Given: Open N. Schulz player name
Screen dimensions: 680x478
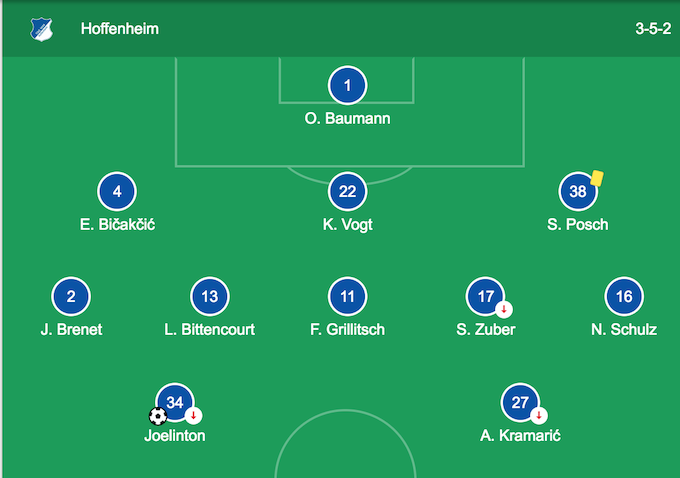Looking at the screenshot, I should coord(624,329).
